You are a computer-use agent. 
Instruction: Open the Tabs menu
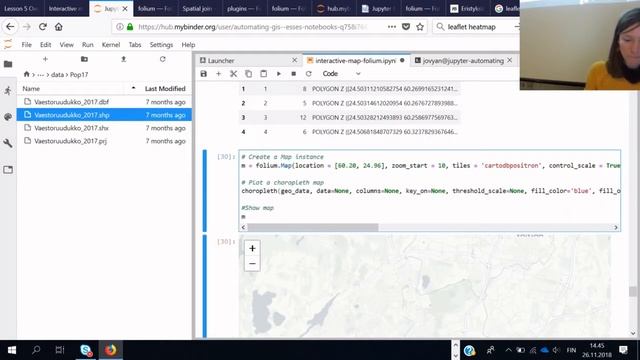tap(135, 45)
